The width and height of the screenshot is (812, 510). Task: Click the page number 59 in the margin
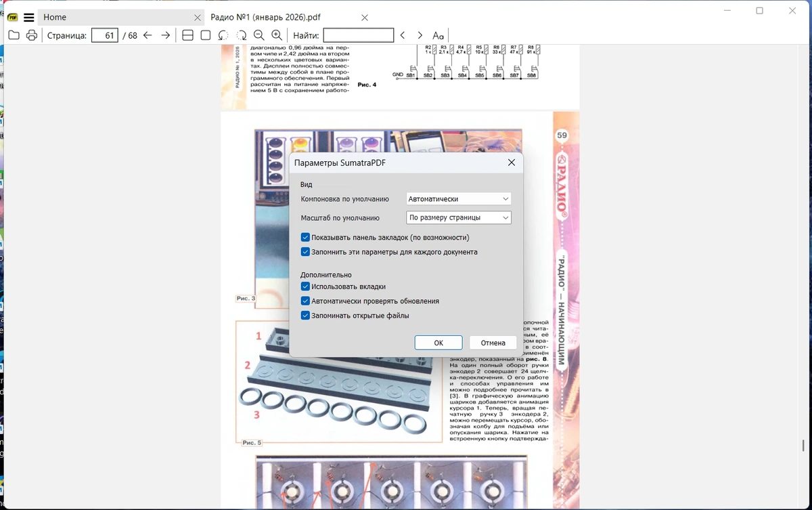(562, 135)
